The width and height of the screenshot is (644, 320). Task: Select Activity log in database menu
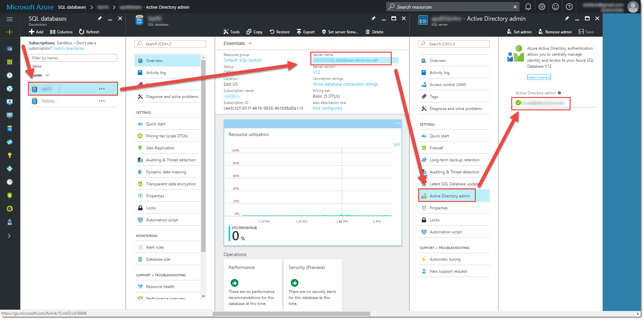pyautogui.click(x=168, y=73)
